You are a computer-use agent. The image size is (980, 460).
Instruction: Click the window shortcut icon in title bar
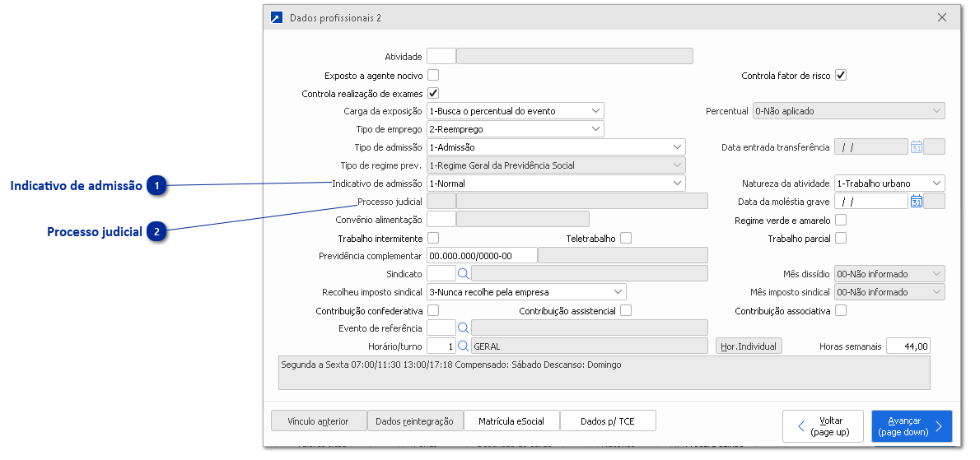(277, 17)
